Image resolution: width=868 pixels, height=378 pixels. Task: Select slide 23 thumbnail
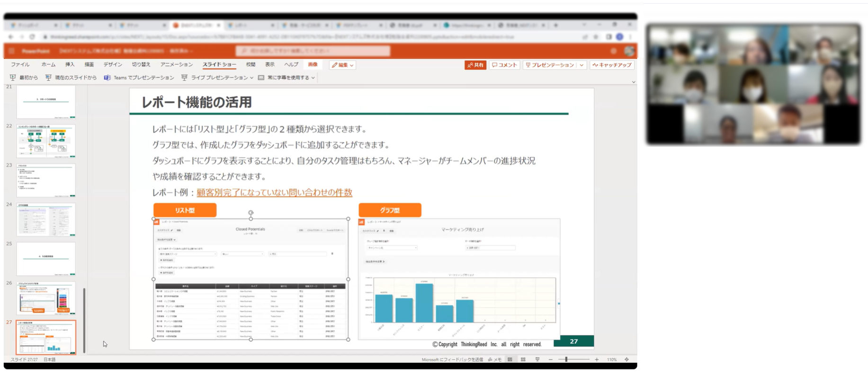(x=46, y=180)
